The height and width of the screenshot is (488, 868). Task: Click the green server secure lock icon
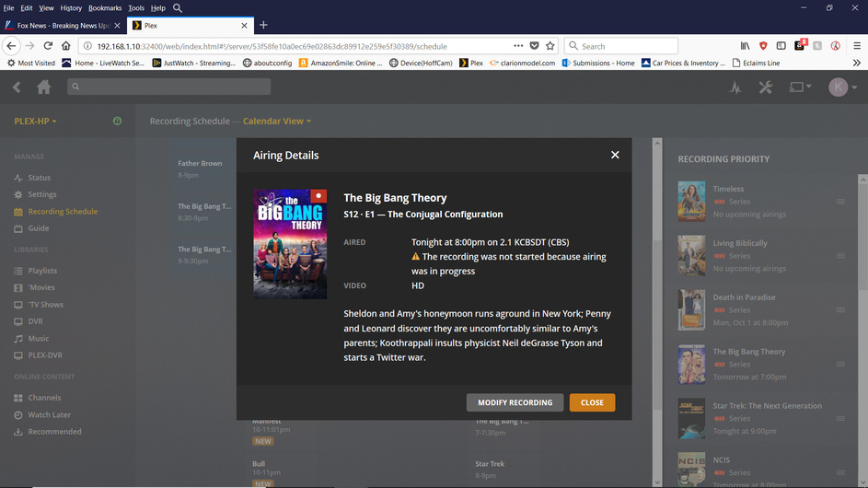point(117,121)
